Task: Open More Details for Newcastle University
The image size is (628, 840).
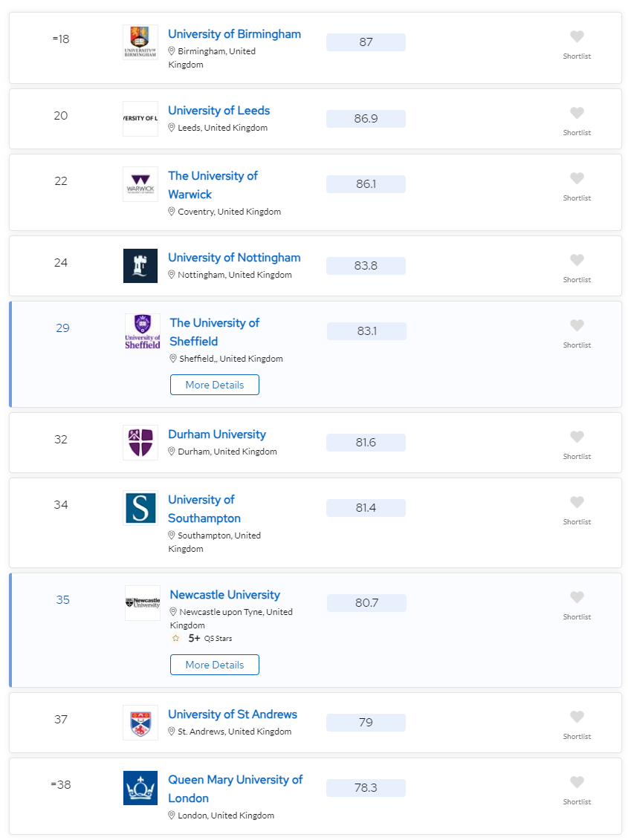Action: [215, 665]
